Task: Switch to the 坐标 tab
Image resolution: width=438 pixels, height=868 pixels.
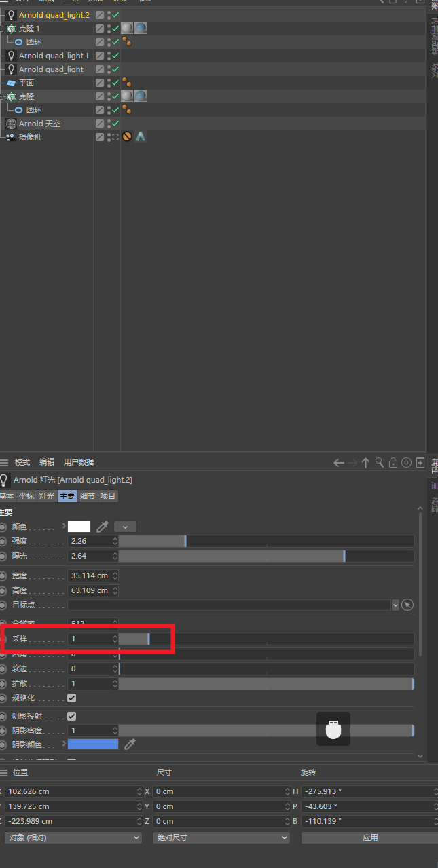Action: [26, 496]
